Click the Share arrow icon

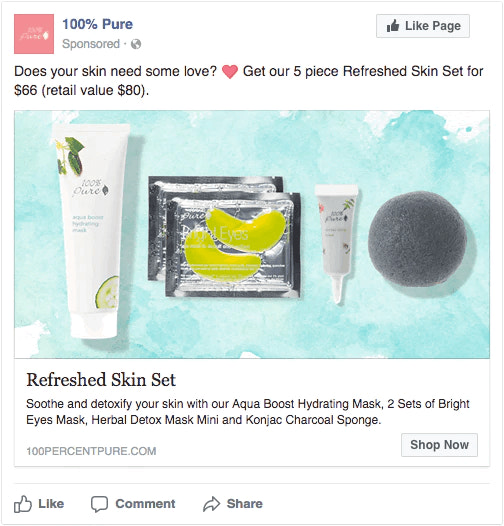[211, 504]
